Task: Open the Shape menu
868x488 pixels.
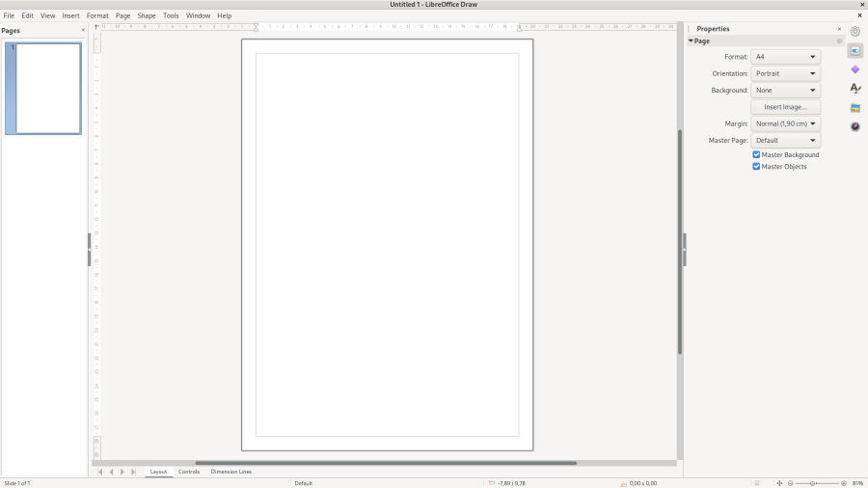Action: (147, 15)
